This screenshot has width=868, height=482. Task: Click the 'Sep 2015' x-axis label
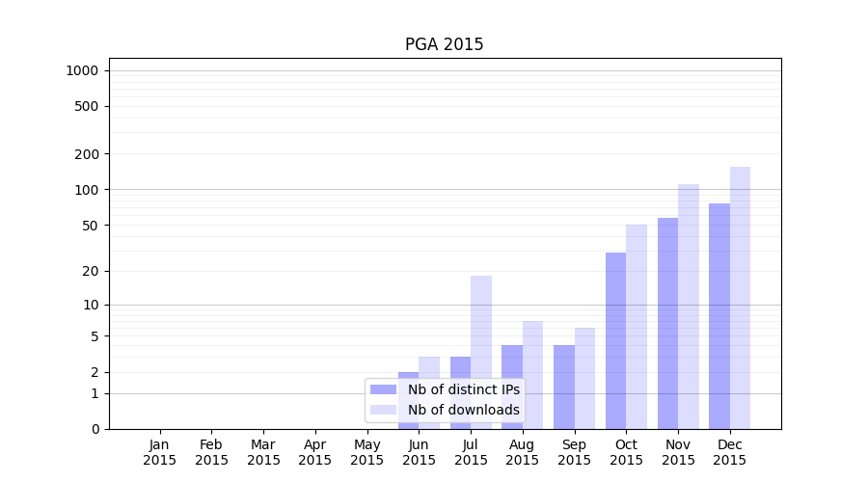point(574,452)
